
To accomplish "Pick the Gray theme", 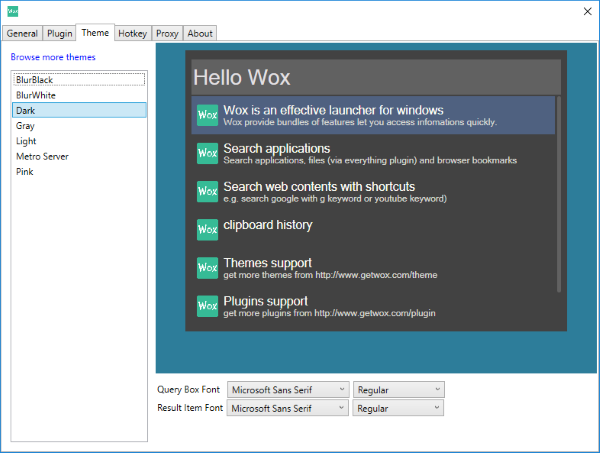I will (x=79, y=125).
